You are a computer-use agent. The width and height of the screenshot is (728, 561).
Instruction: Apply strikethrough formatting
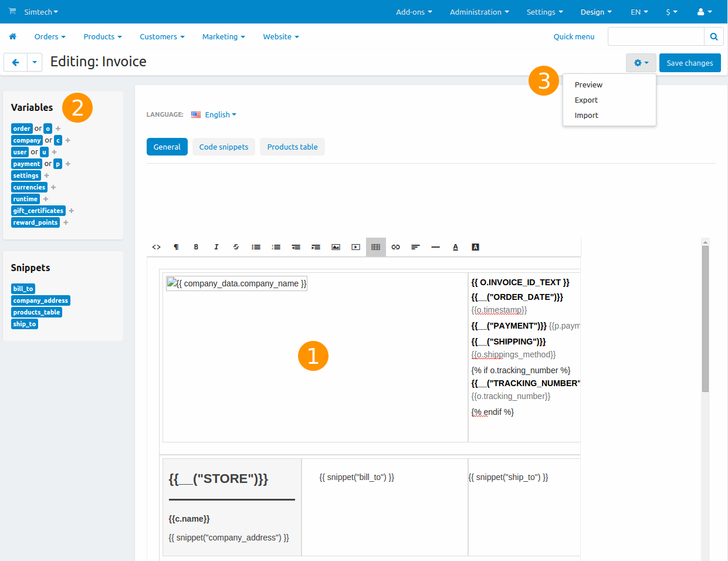[x=236, y=247]
